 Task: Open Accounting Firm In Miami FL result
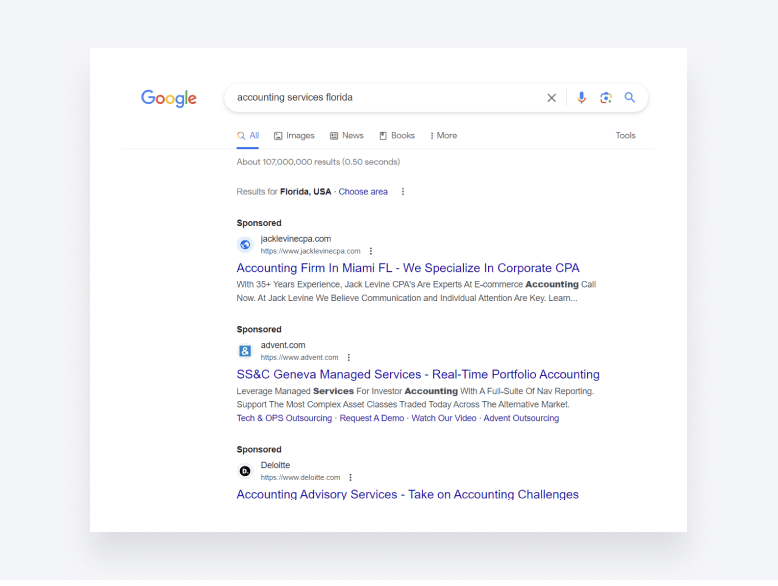[408, 268]
